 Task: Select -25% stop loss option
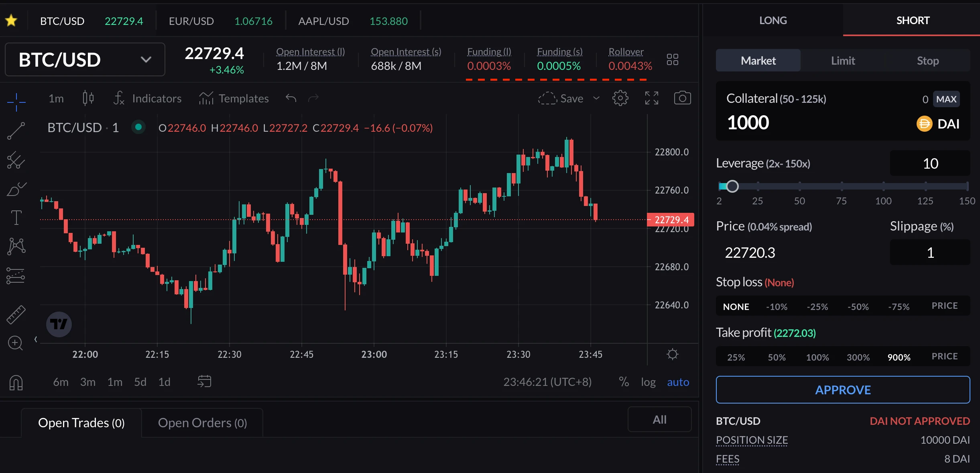click(x=817, y=306)
